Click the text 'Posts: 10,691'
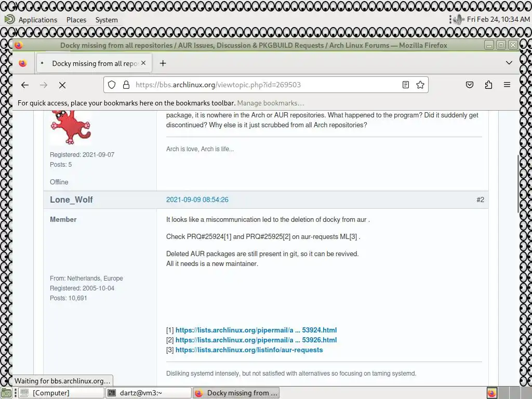532x399 pixels. (68, 298)
